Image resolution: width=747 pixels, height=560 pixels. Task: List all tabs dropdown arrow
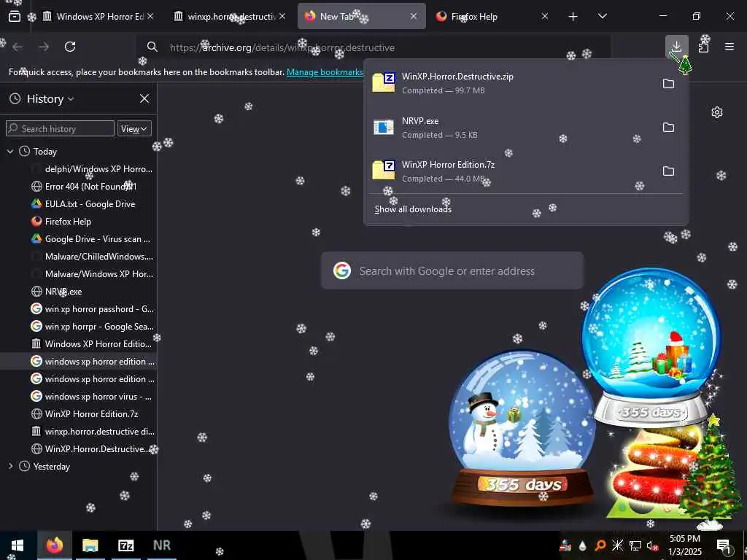602,17
